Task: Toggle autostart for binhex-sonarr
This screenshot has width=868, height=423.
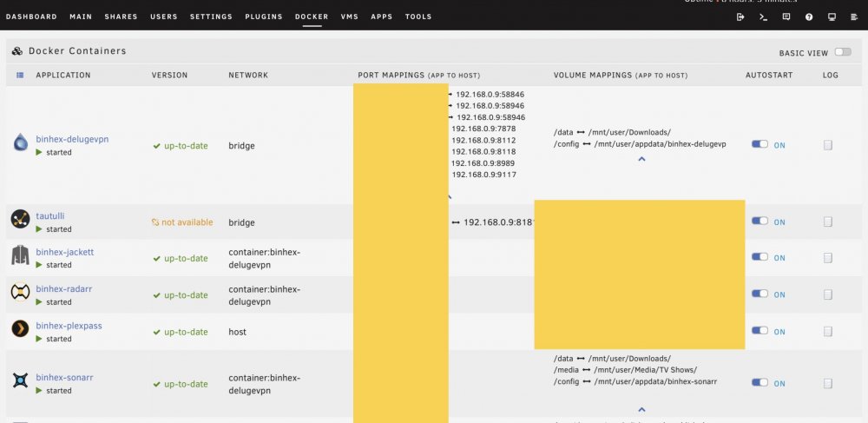Action: pyautogui.click(x=759, y=382)
